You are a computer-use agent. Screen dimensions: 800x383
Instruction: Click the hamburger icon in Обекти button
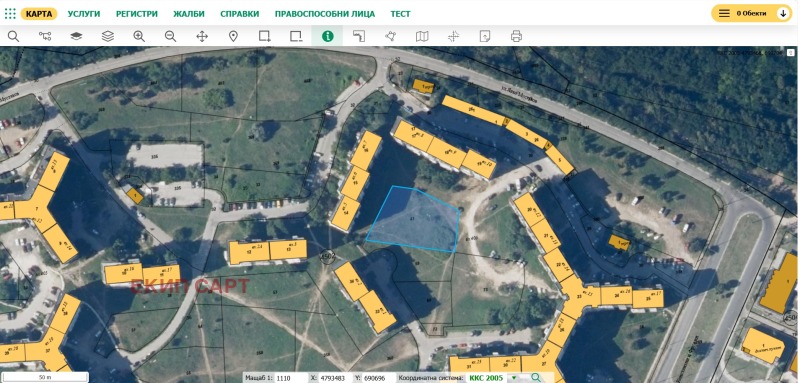tap(724, 14)
